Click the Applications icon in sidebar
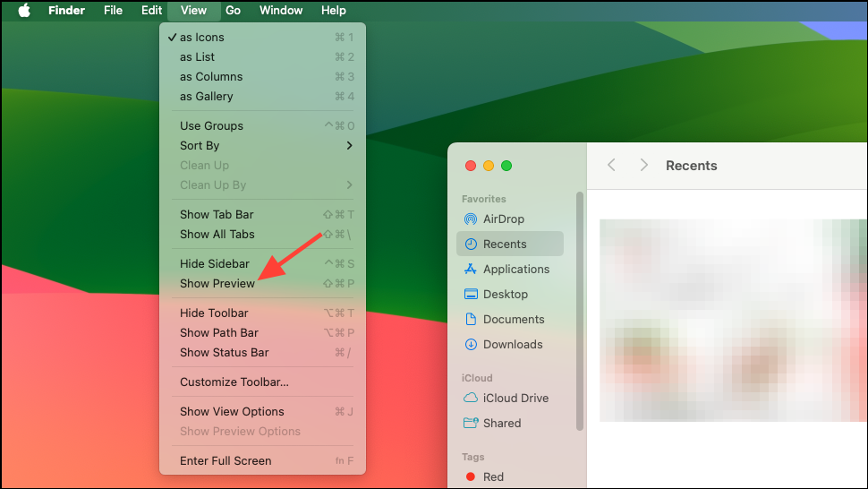This screenshot has width=868, height=489. pyautogui.click(x=471, y=270)
